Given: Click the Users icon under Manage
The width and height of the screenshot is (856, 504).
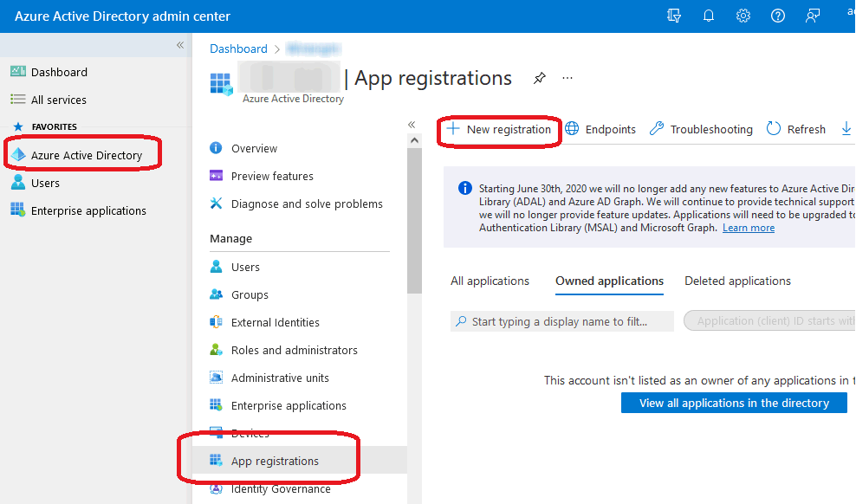Looking at the screenshot, I should [x=217, y=266].
